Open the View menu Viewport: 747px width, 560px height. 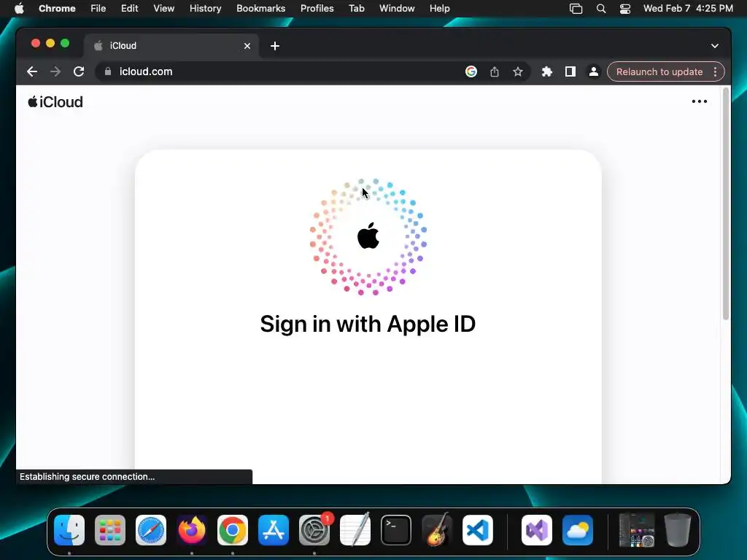click(x=164, y=8)
